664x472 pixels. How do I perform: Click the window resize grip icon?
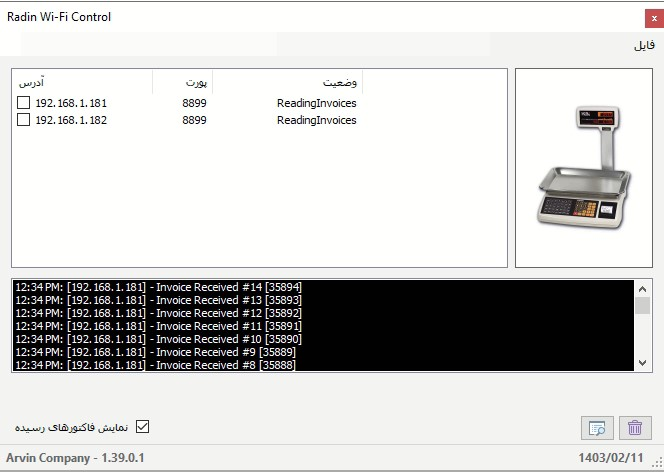(658, 463)
